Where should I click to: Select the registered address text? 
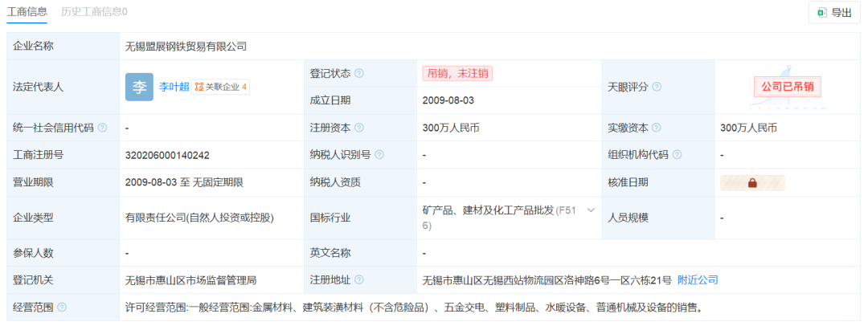coord(547,280)
